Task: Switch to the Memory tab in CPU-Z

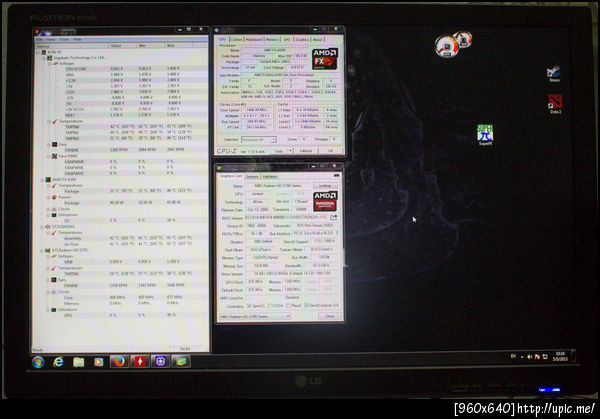Action: tap(272, 39)
